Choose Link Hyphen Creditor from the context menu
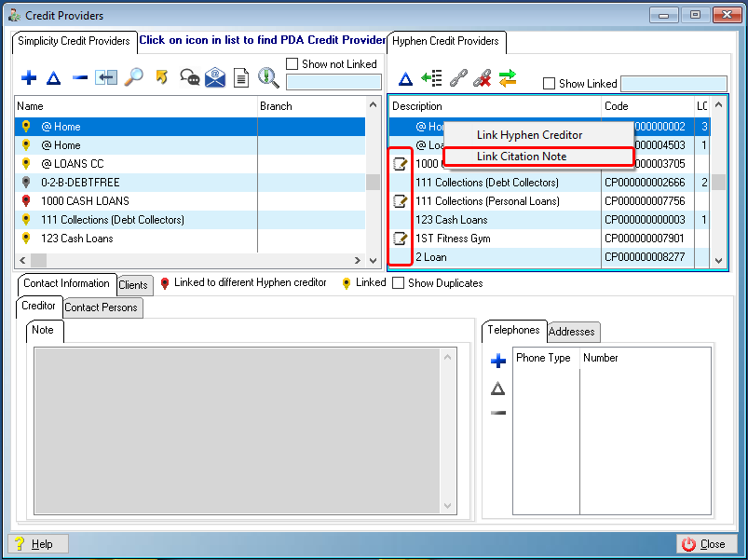This screenshot has width=748, height=560. (529, 135)
